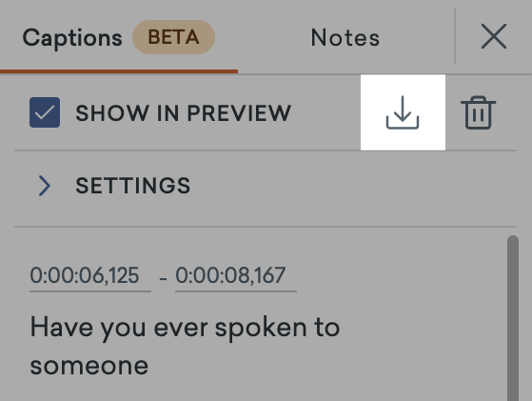Click the dash between the two timestamps
The image size is (532, 401).
(x=163, y=279)
